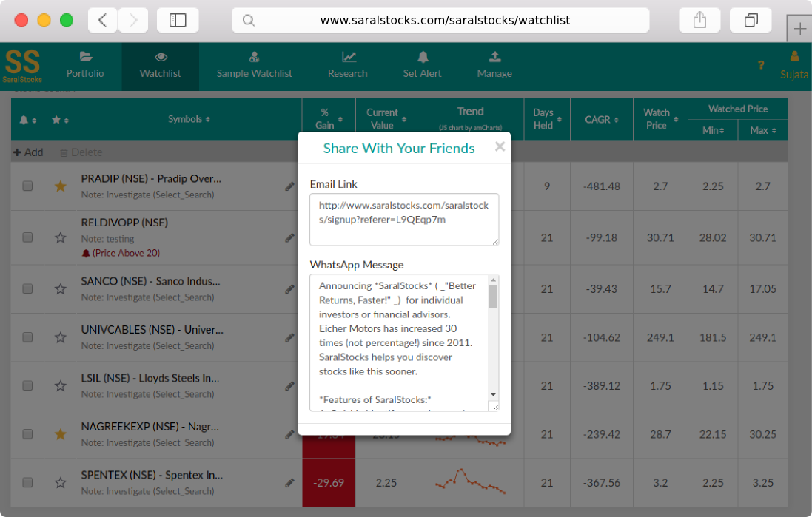Click the Delete button in watchlist
Viewport: 812px width, 517px height.
(x=81, y=152)
